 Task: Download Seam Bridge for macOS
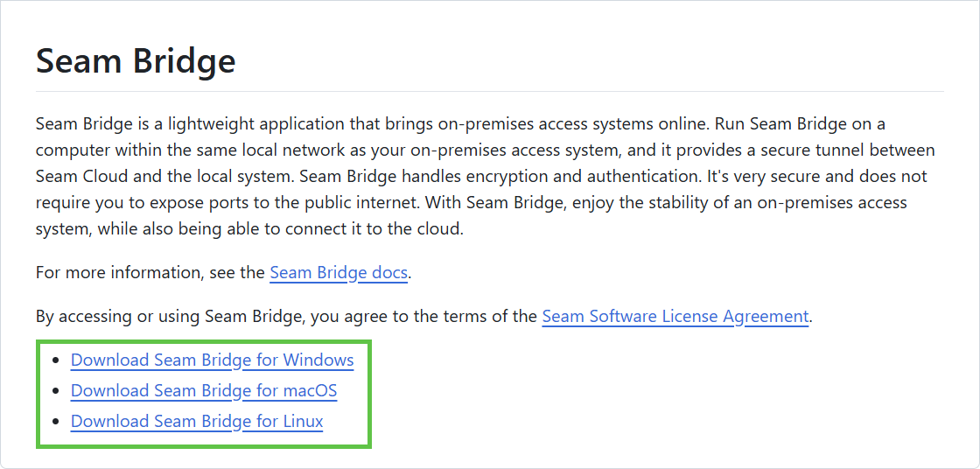coord(204,391)
